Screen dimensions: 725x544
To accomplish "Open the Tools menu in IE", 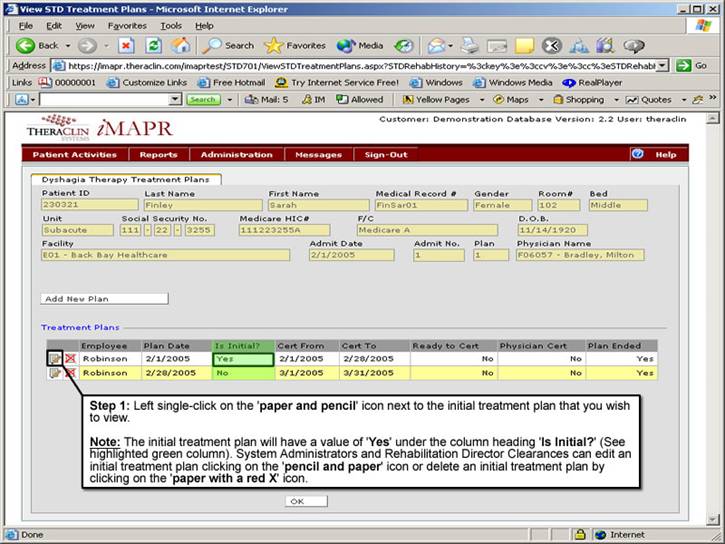I will tap(171, 25).
